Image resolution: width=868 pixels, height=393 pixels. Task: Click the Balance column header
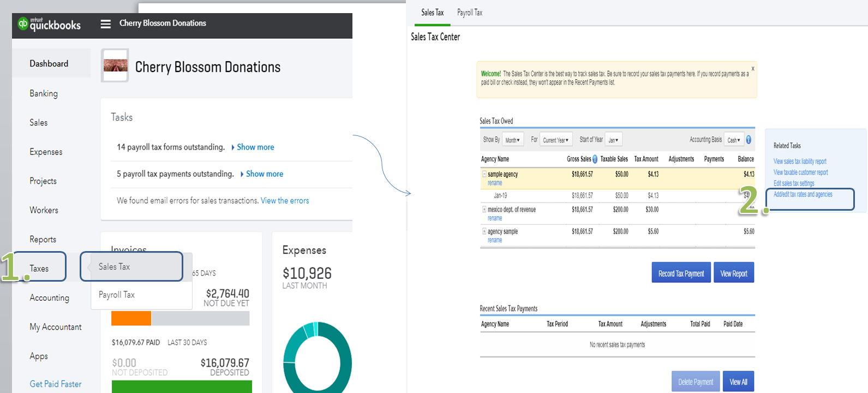coord(746,159)
